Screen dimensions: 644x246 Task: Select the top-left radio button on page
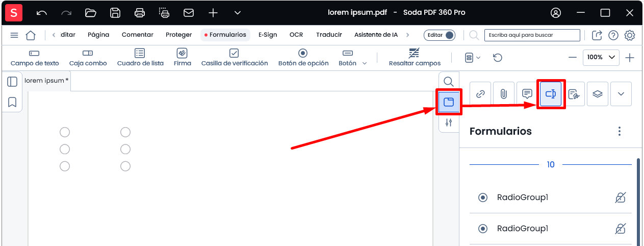(65, 133)
